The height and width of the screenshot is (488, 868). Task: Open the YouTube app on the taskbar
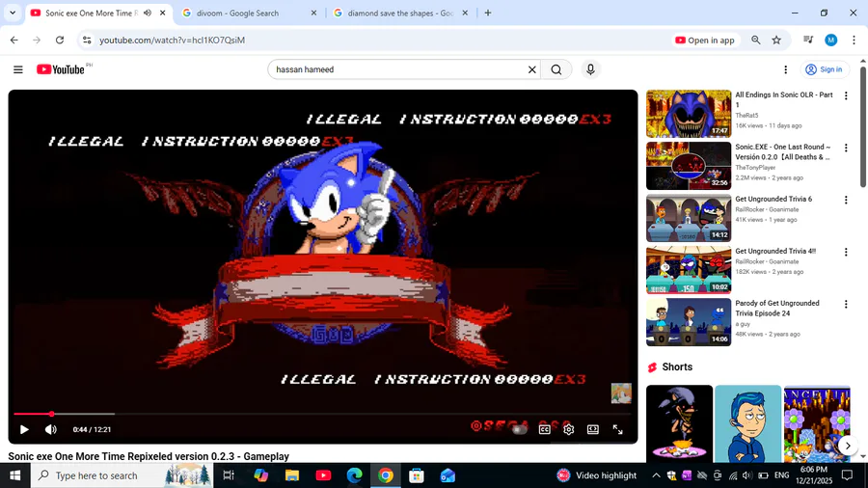pyautogui.click(x=323, y=475)
